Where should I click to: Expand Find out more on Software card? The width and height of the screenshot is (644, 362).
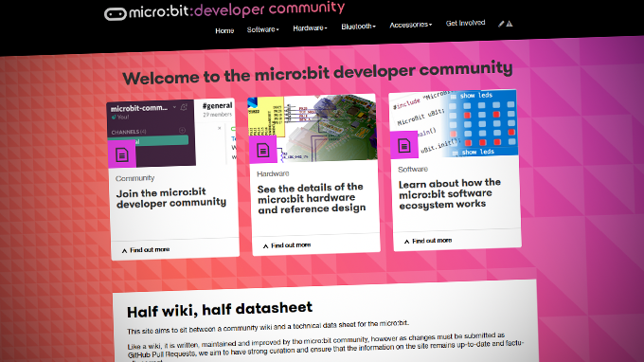coord(427,241)
